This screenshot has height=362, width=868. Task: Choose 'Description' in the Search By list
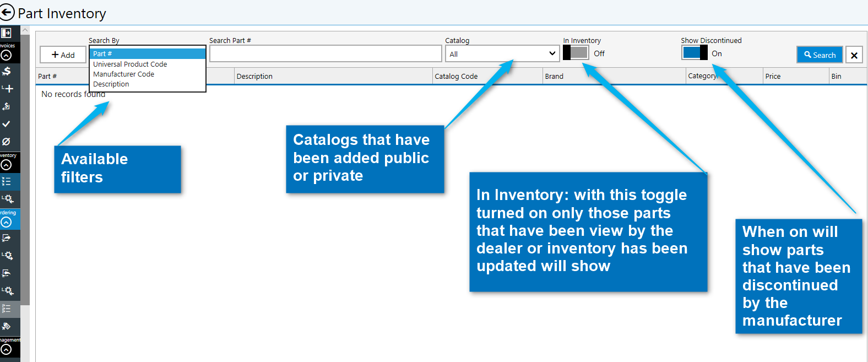147,84
